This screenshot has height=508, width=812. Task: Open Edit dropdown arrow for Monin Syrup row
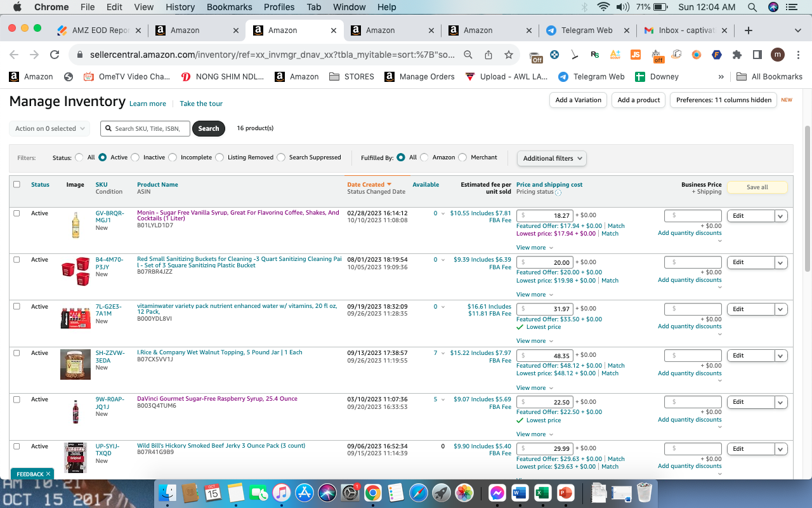click(x=781, y=216)
